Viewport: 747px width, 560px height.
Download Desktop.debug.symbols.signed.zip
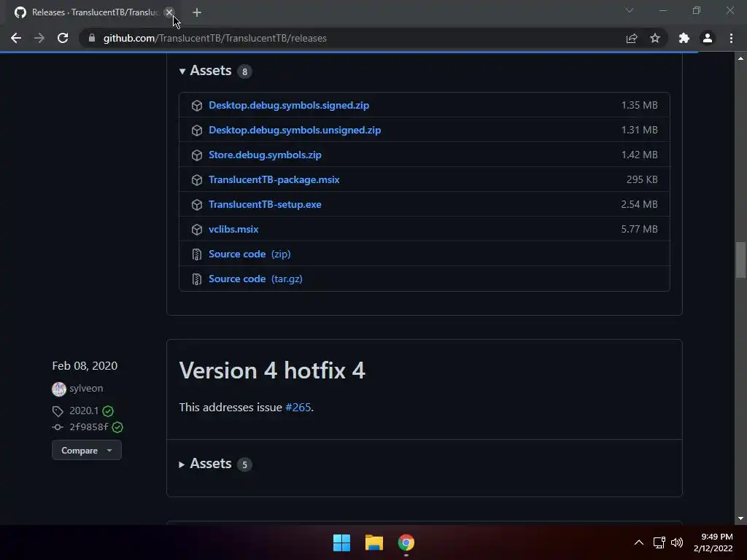tap(289, 105)
